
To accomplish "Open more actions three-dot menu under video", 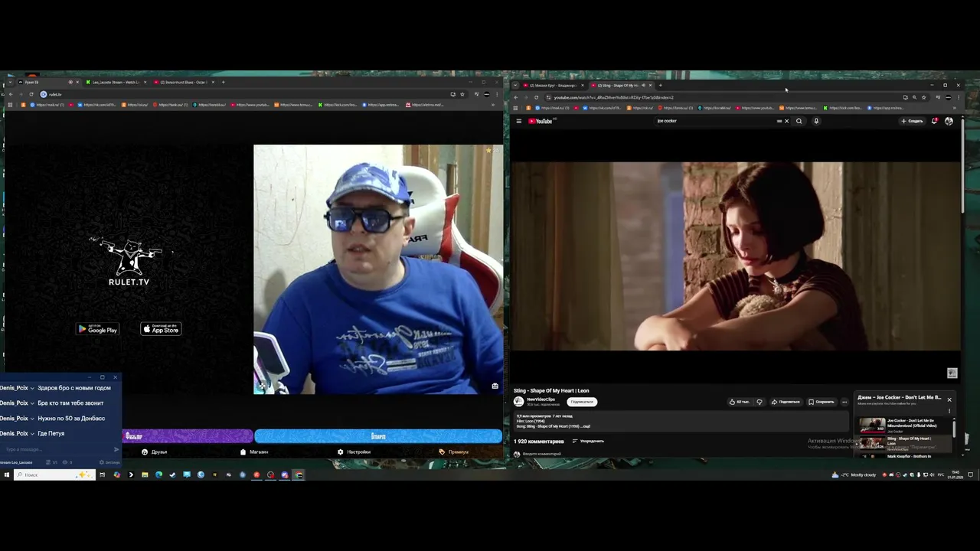I will [x=844, y=402].
